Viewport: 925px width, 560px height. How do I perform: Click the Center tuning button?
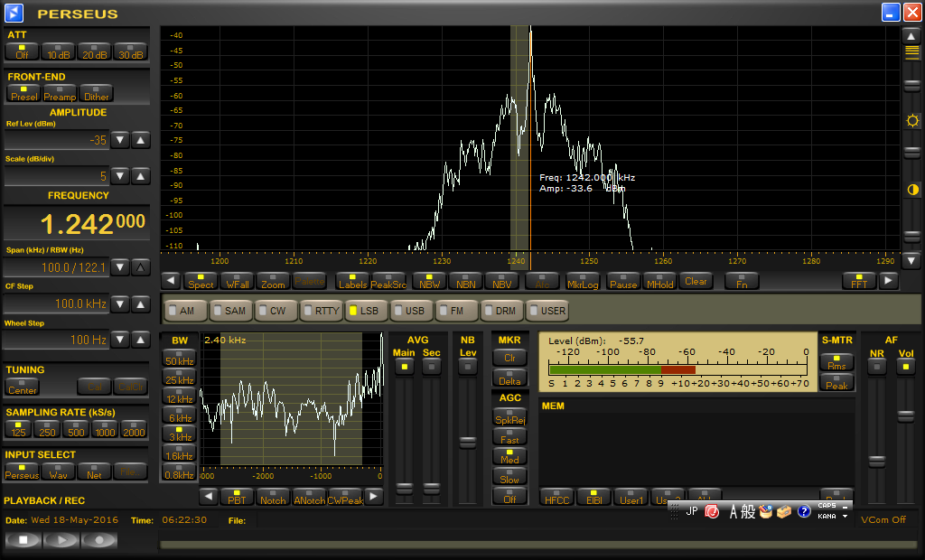point(23,387)
